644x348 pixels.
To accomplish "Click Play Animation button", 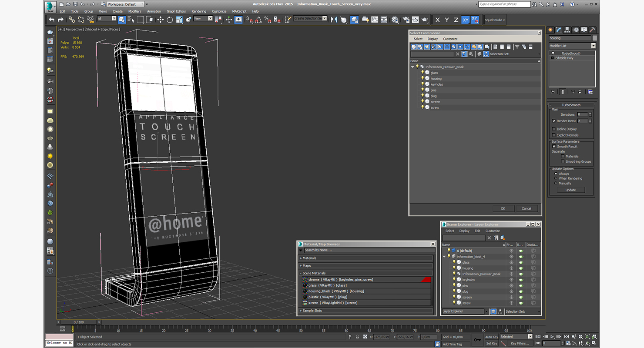I will click(552, 337).
